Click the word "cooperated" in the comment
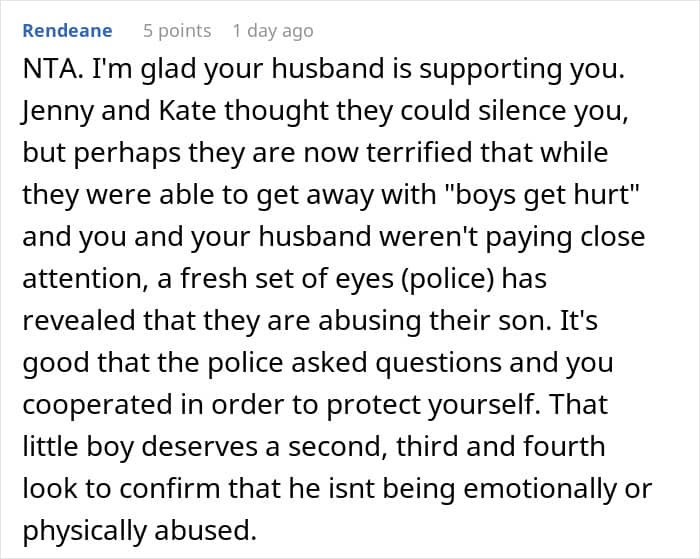This screenshot has height=559, width=700. [x=97, y=405]
